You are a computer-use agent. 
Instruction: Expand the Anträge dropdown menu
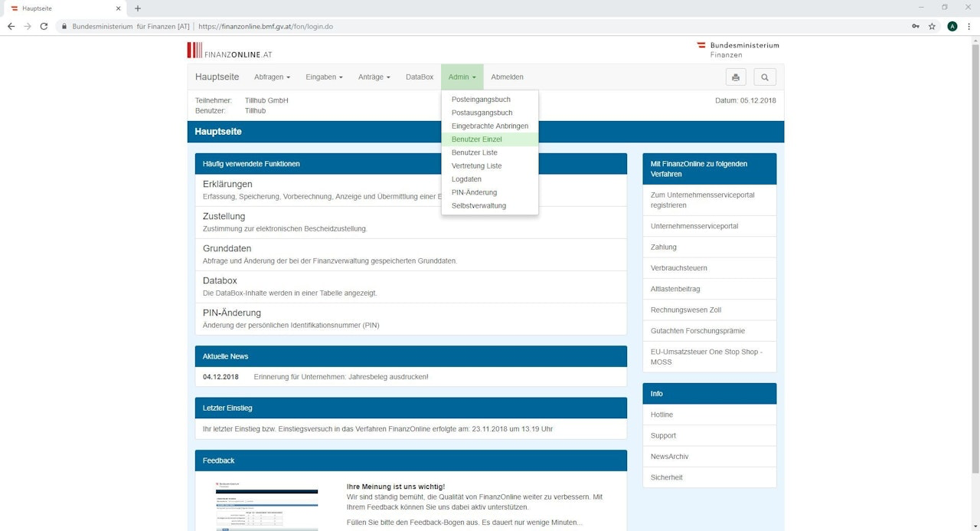374,77
